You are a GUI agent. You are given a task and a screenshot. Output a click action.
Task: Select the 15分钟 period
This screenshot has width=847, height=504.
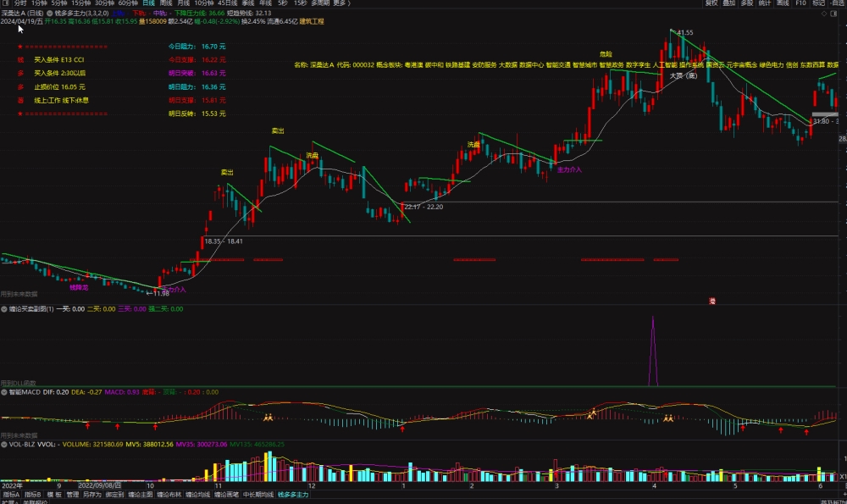(81, 3)
